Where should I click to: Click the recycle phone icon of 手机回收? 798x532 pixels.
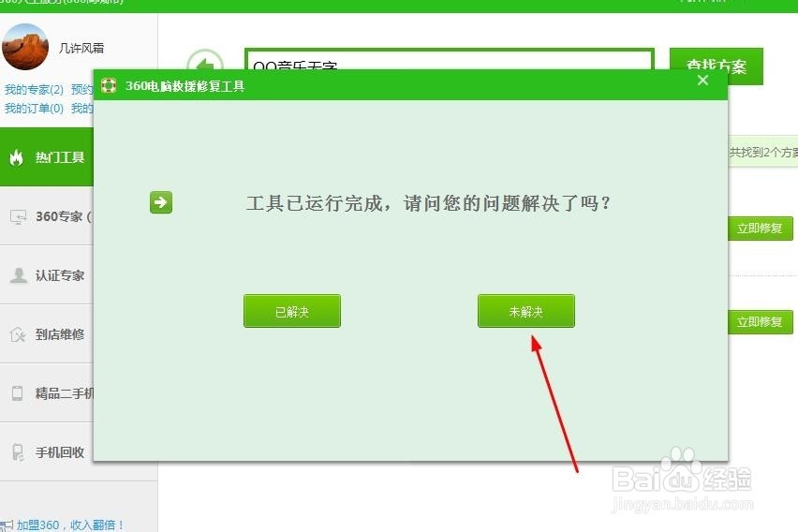pos(18,452)
